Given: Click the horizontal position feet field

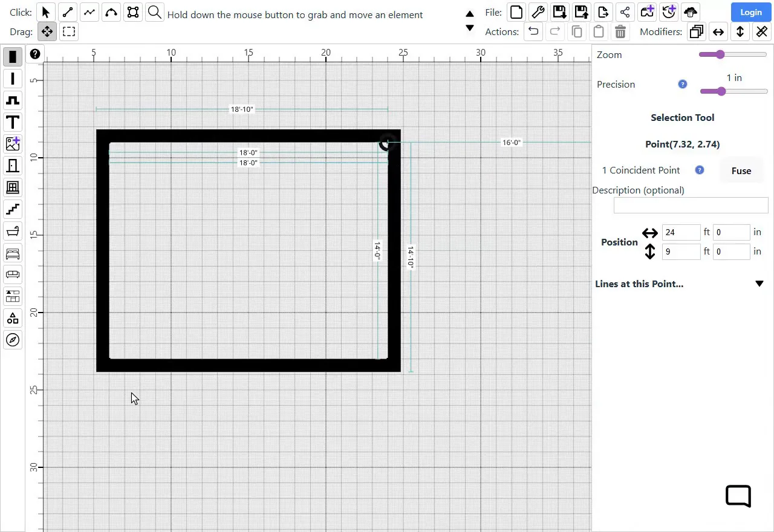Looking at the screenshot, I should point(681,232).
